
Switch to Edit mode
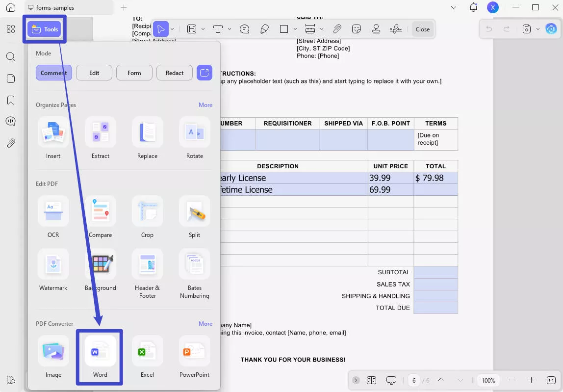[94, 73]
